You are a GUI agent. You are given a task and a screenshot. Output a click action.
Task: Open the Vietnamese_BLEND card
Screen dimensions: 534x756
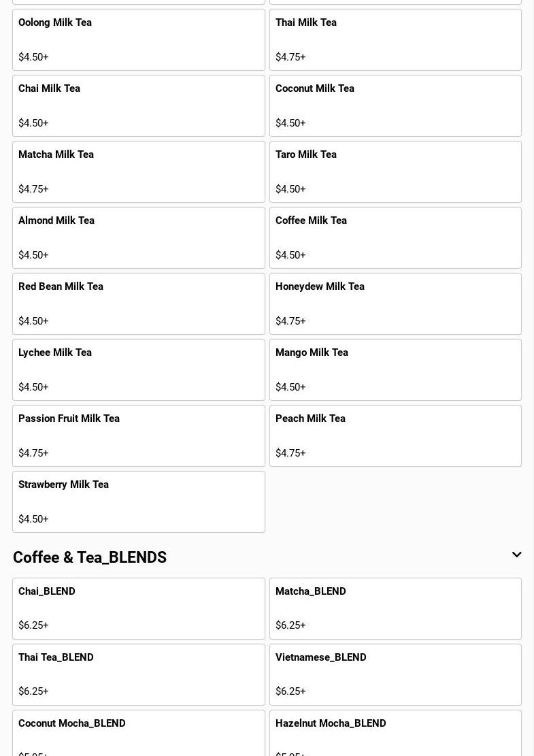click(395, 674)
